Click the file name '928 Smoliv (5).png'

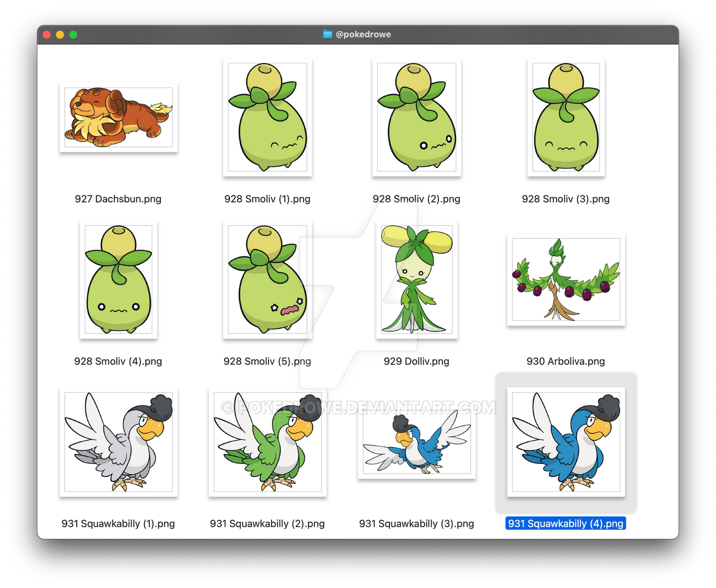[267, 361]
